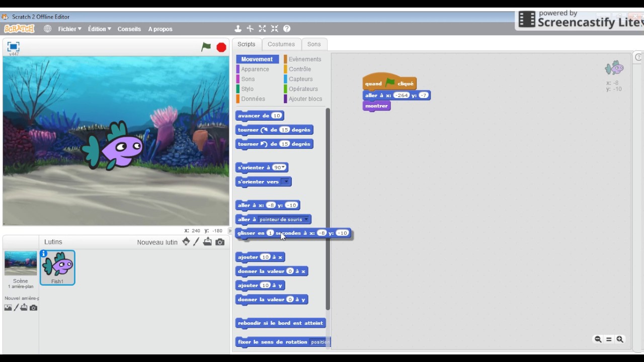Paint a new sprite
The width and height of the screenshot is (644, 362).
[x=196, y=242]
